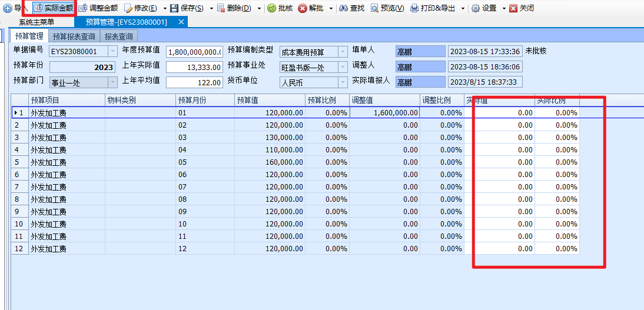Click the 设置 gear icon
Screen dimensions: 644x310
click(476, 8)
